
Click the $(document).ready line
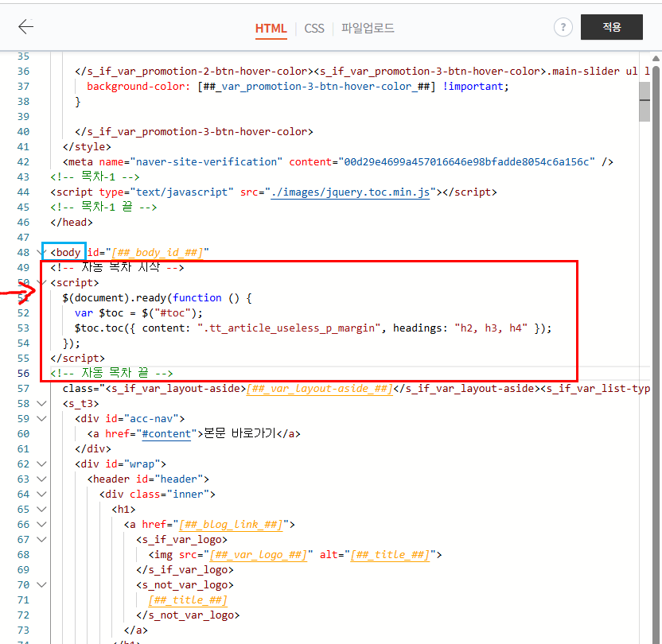[x=157, y=298]
